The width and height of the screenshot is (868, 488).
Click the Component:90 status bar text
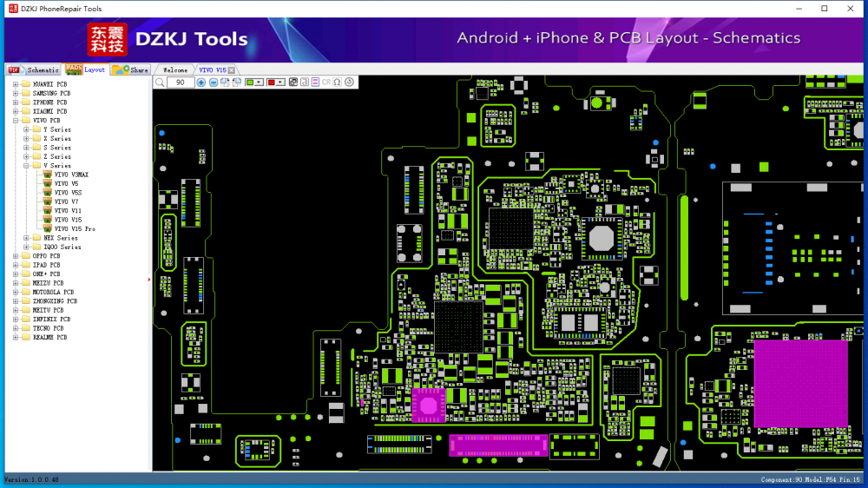pos(782,479)
